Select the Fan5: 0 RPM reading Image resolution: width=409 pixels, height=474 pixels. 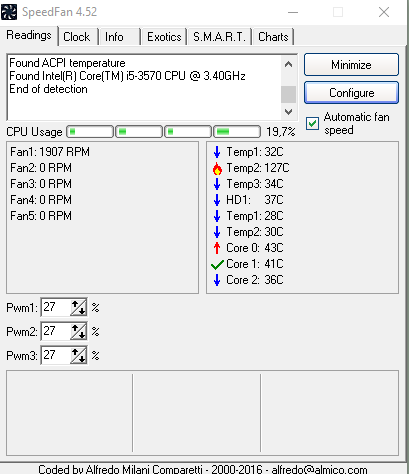[x=41, y=216]
